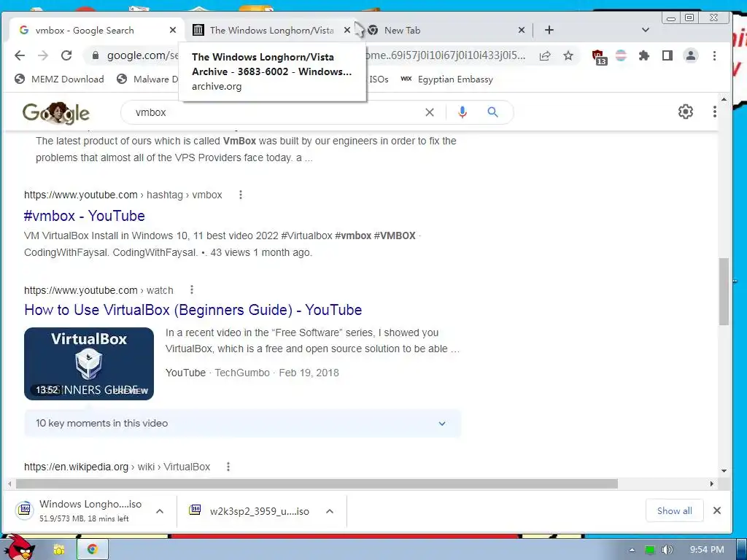747x560 pixels.
Task: Open the tab search dropdown chevron
Action: click(x=645, y=30)
